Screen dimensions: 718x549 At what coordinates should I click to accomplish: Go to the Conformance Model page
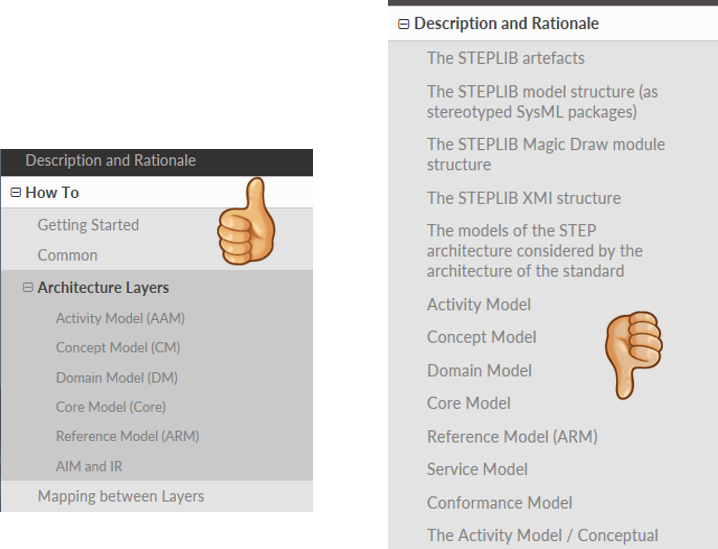click(x=499, y=503)
